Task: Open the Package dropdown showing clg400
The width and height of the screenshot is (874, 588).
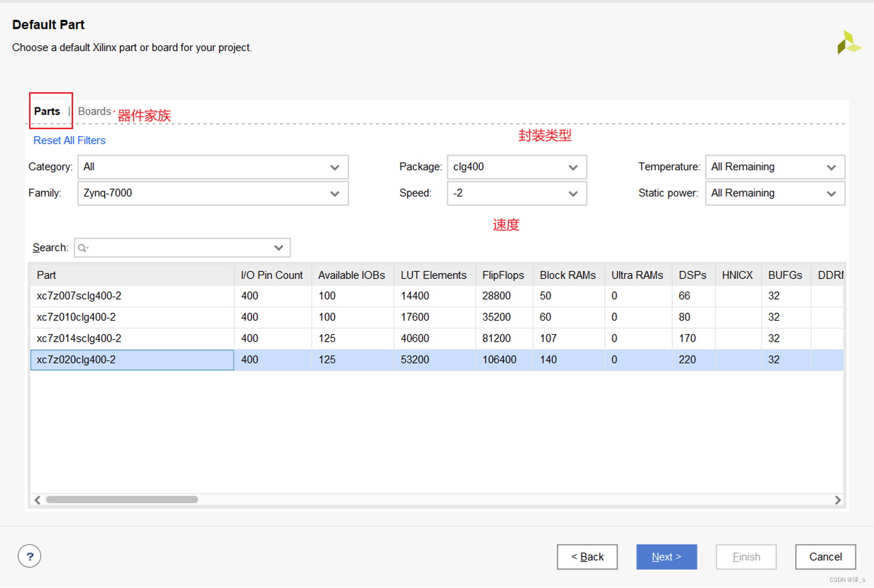Action: pos(516,167)
